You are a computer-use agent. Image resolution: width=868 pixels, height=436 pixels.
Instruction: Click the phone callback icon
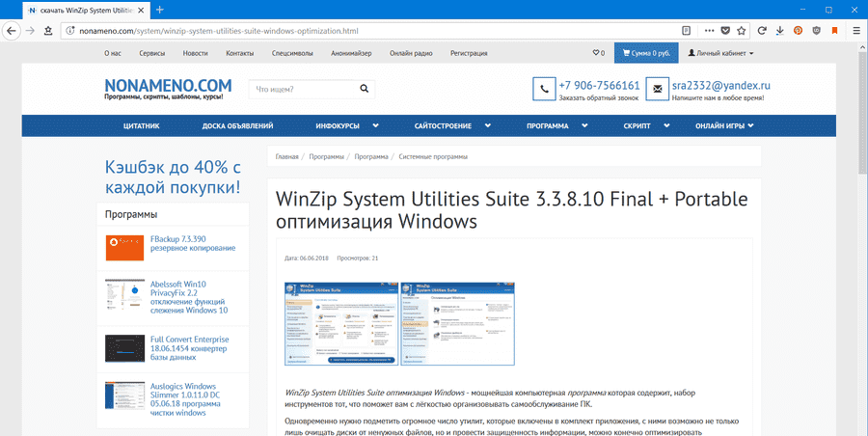[x=544, y=90]
